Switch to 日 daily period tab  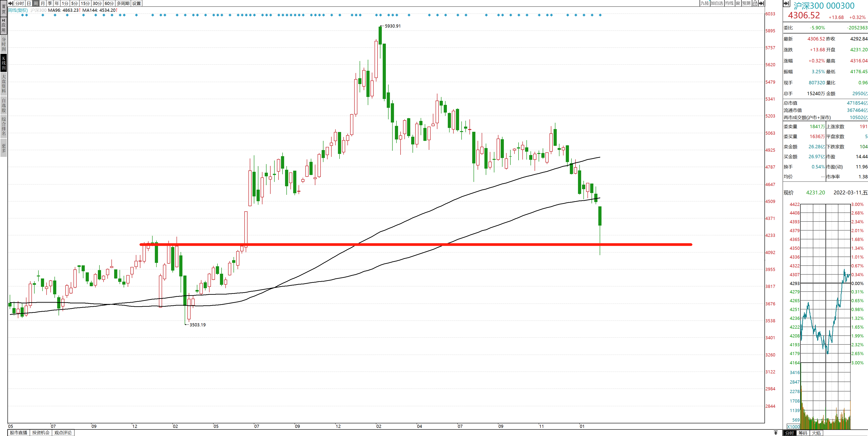coord(29,3)
